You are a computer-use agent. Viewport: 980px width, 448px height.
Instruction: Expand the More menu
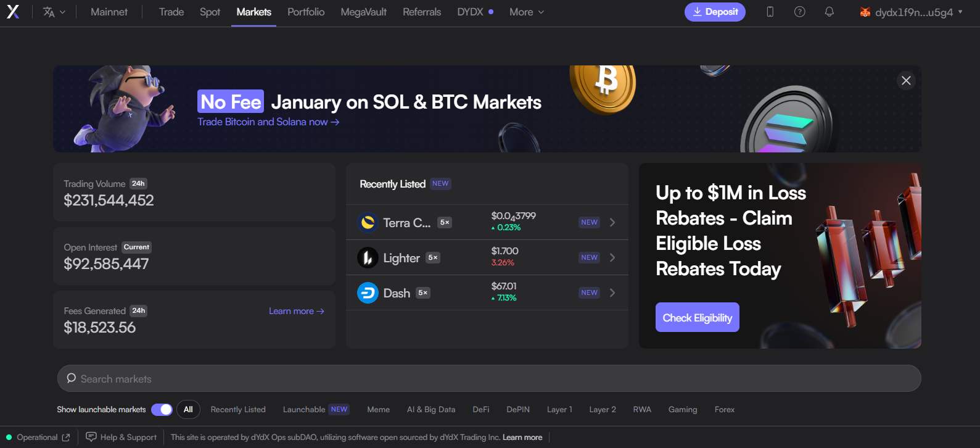tap(526, 12)
